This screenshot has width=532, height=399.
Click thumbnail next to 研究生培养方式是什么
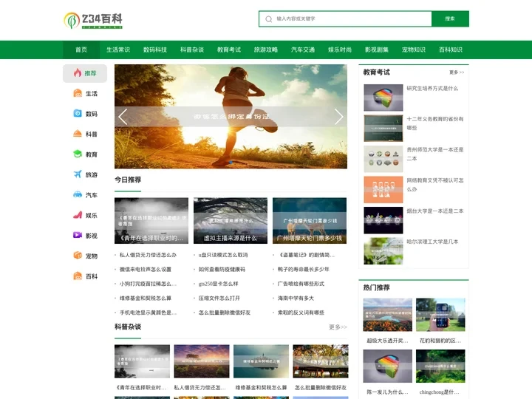(x=383, y=98)
